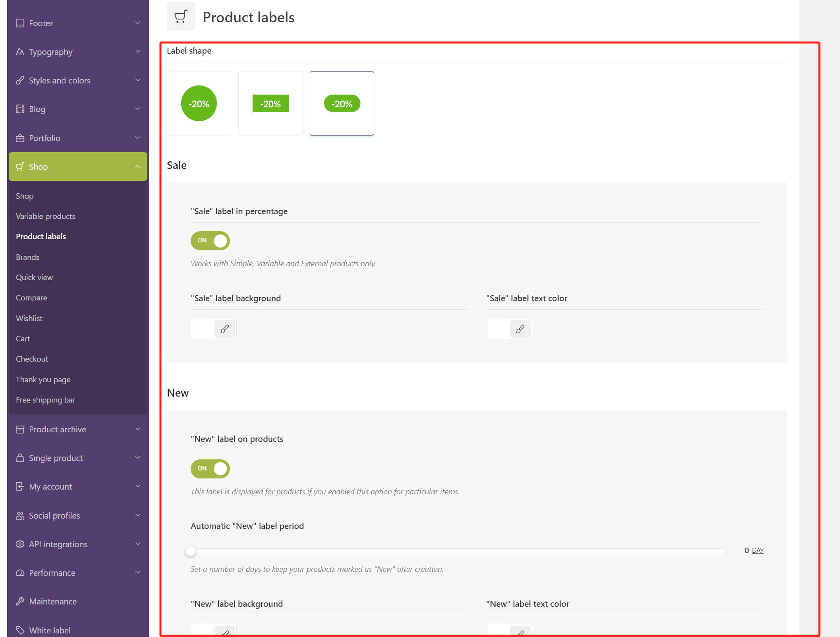Open Sale label text color picker icon
The image size is (840, 637).
click(x=520, y=329)
